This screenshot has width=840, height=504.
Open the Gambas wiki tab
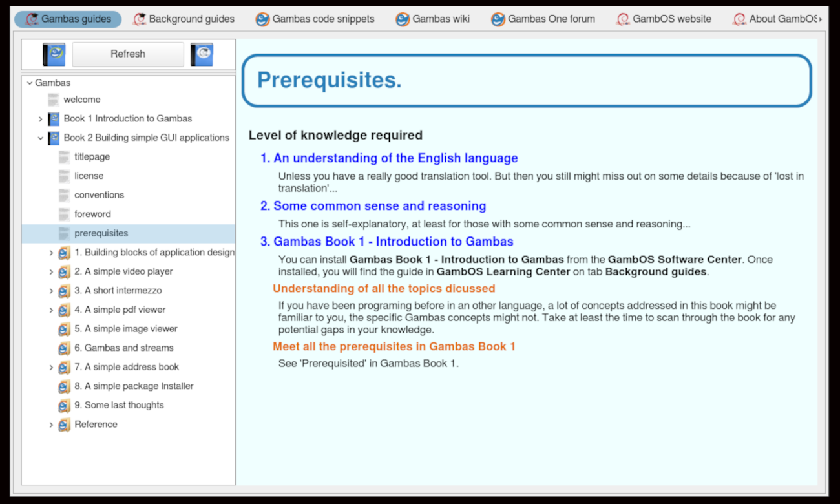click(433, 19)
